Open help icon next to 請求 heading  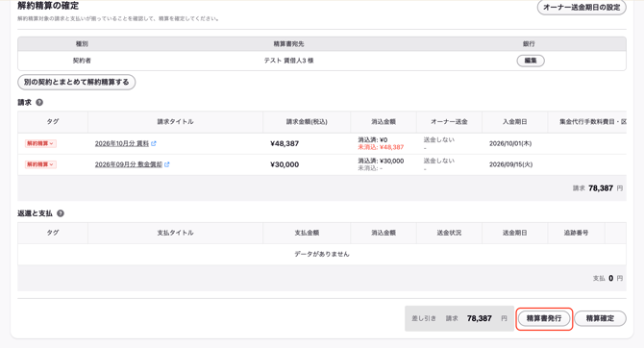click(39, 102)
